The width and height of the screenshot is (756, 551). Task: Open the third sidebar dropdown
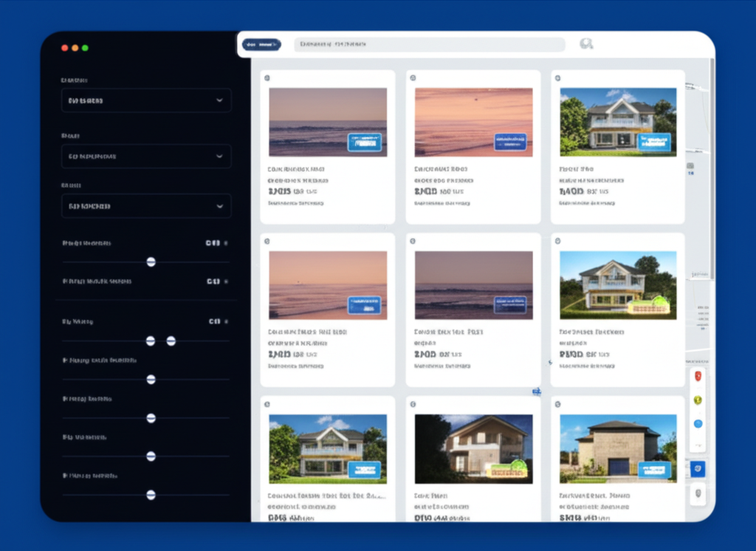click(146, 206)
